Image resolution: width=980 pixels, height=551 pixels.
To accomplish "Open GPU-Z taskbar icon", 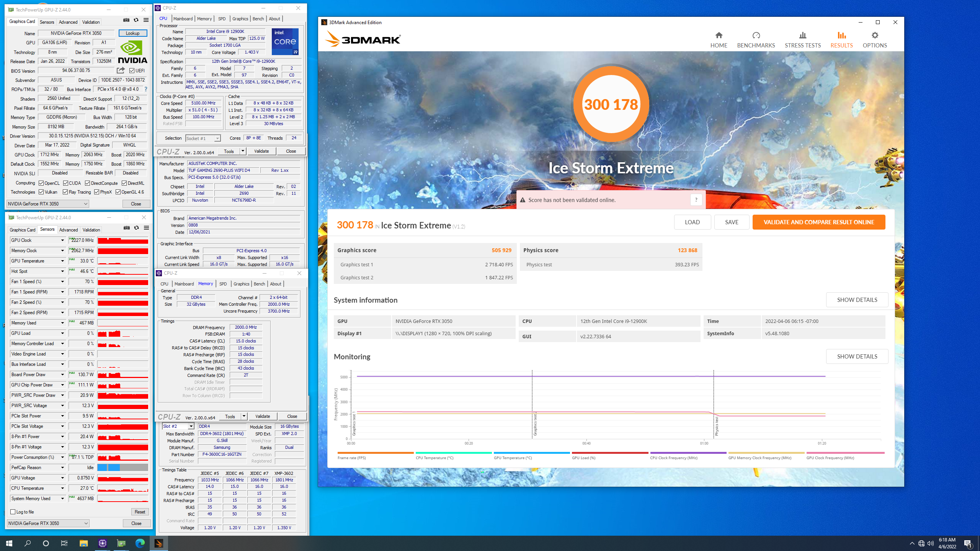I will click(x=121, y=543).
